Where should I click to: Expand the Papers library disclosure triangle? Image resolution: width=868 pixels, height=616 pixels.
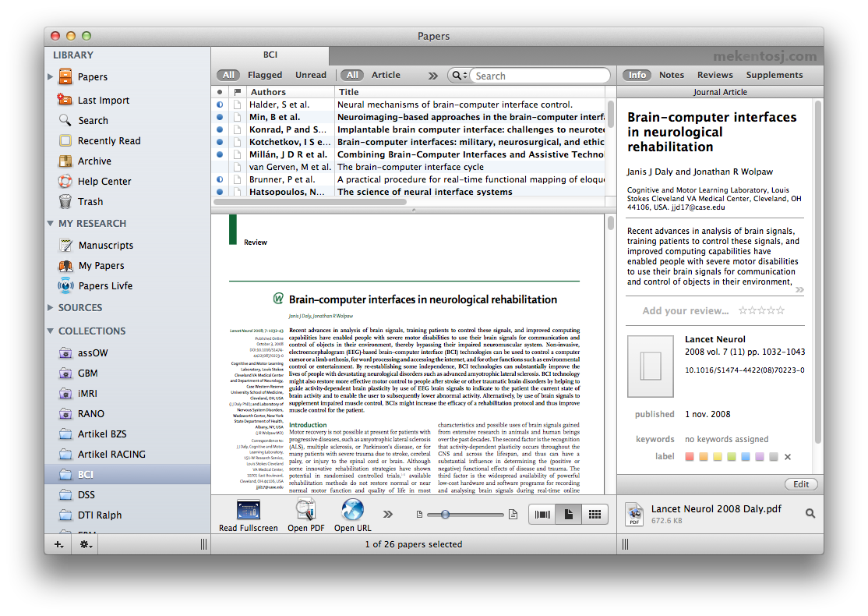tap(51, 76)
